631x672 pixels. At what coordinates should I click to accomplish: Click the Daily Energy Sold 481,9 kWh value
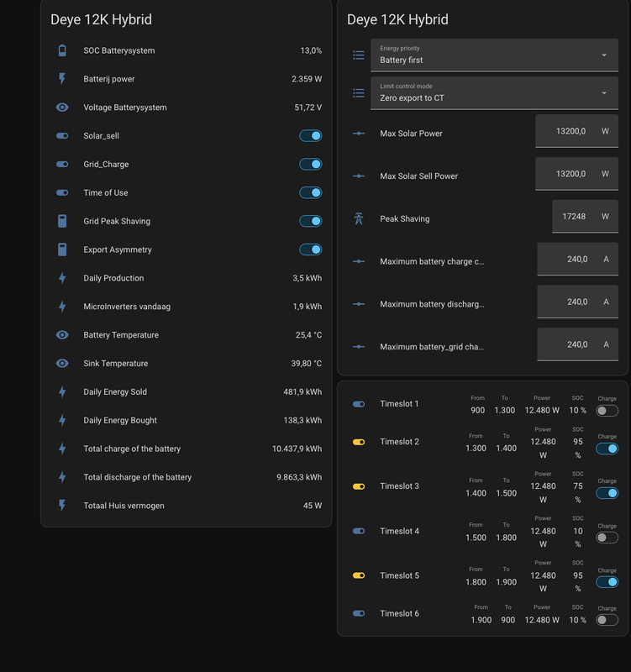point(302,391)
